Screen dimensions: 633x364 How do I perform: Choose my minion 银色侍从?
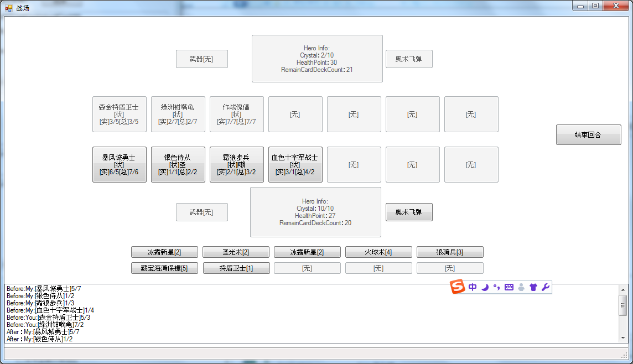coord(178,165)
